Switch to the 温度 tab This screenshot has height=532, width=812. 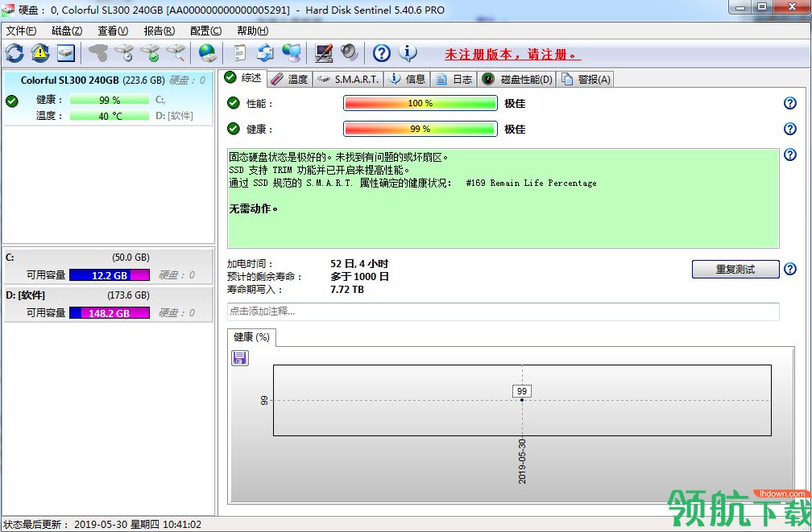pos(290,79)
